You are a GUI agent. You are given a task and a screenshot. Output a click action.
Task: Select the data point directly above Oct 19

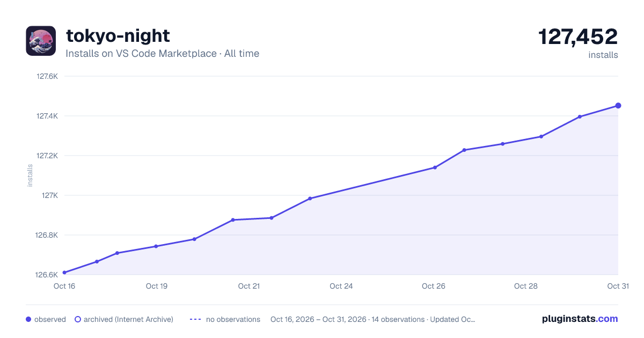click(156, 246)
